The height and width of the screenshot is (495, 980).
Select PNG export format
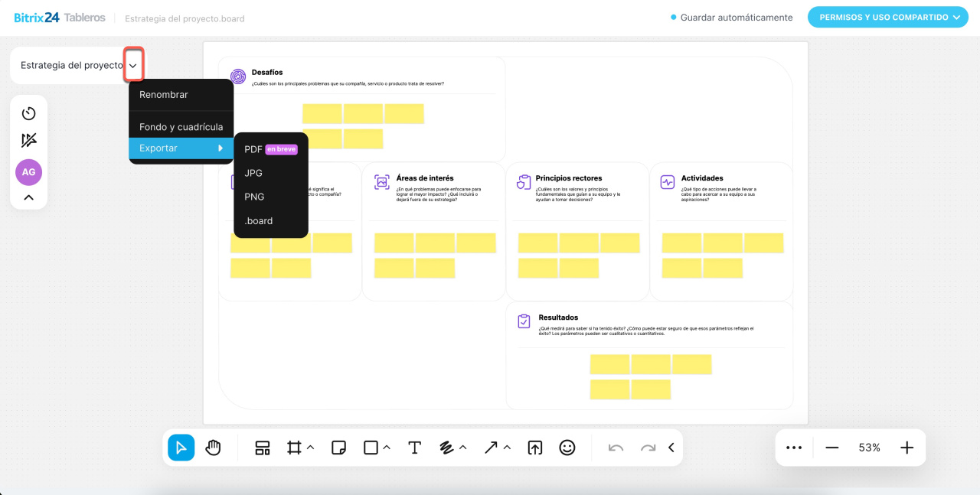point(254,197)
